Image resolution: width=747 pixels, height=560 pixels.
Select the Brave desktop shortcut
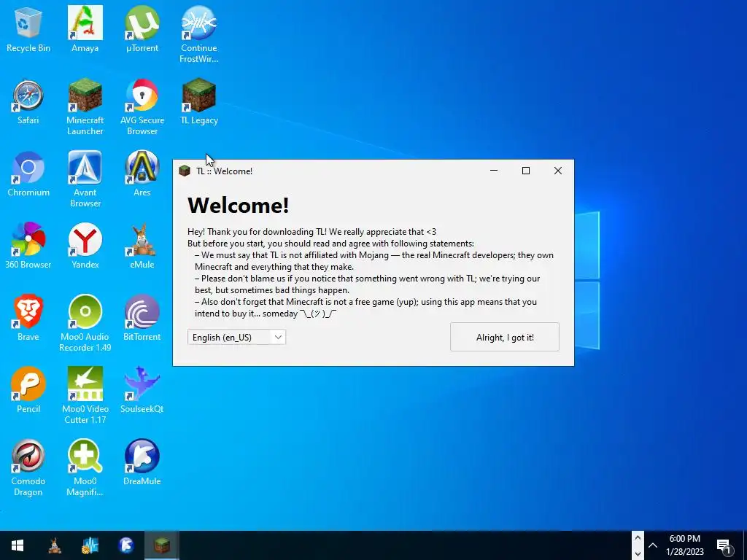point(28,318)
